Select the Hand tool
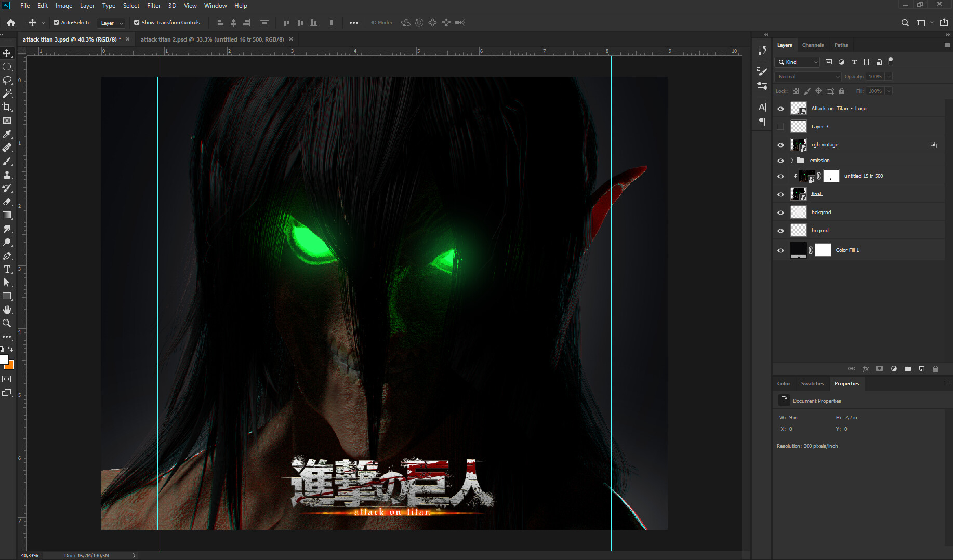The image size is (953, 560). click(x=7, y=310)
